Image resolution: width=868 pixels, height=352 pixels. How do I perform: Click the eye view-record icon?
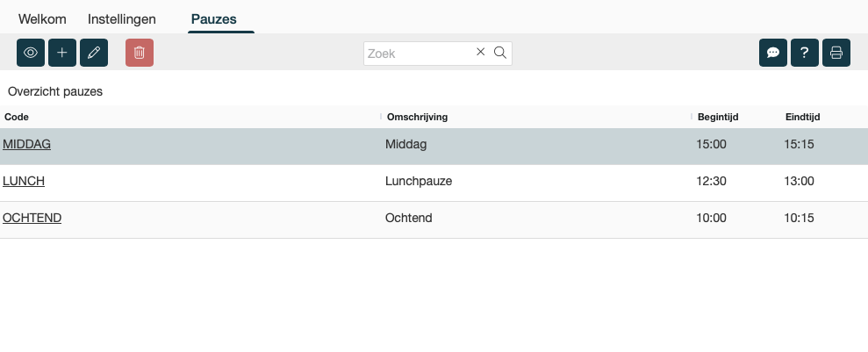pos(31,53)
